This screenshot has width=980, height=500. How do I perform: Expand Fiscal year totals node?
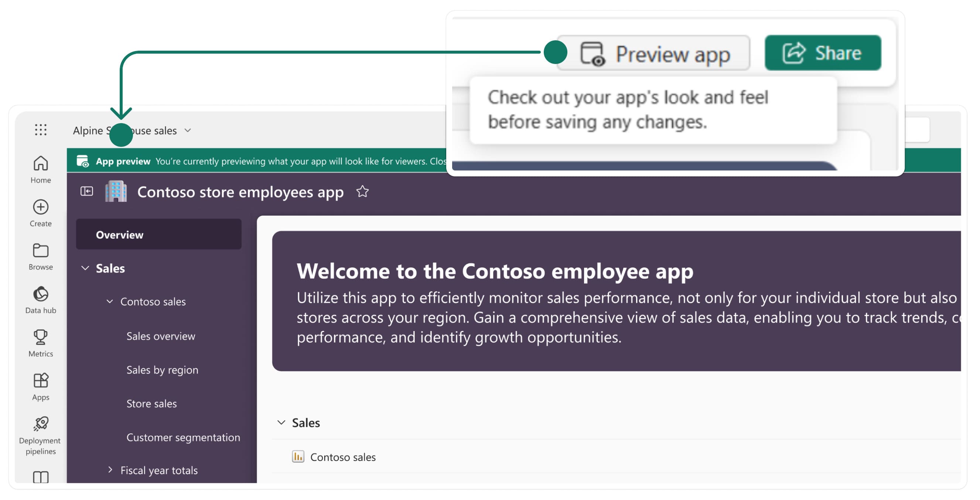pos(110,470)
